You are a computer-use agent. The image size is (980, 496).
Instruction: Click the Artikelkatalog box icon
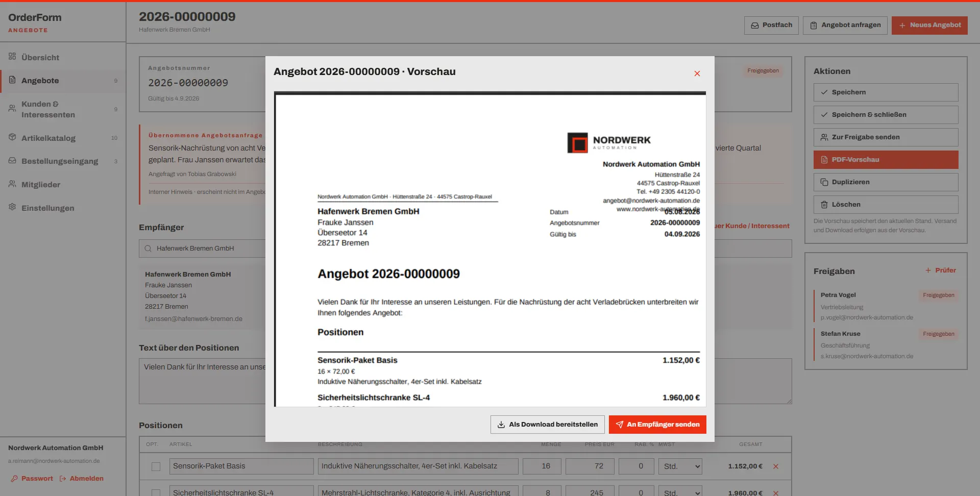point(12,137)
